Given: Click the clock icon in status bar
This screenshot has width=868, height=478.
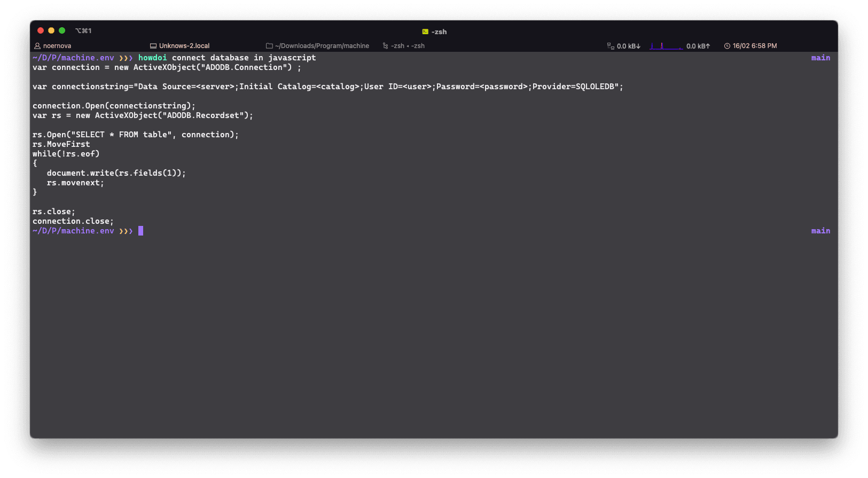Looking at the screenshot, I should [x=727, y=46].
